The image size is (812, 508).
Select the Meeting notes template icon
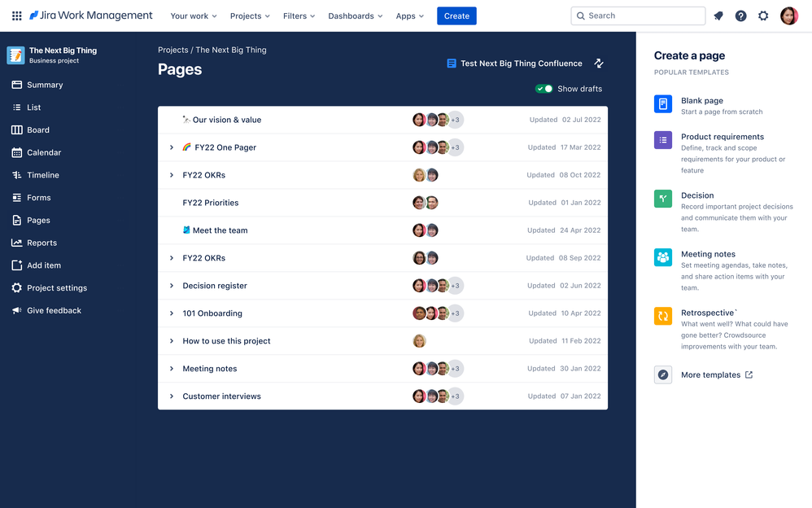(663, 257)
